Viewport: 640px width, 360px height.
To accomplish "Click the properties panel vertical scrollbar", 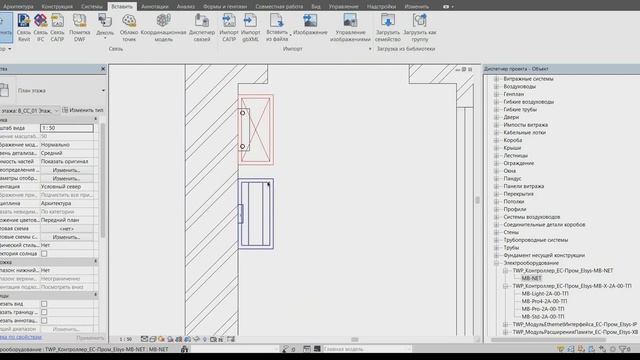I will 102,180.
